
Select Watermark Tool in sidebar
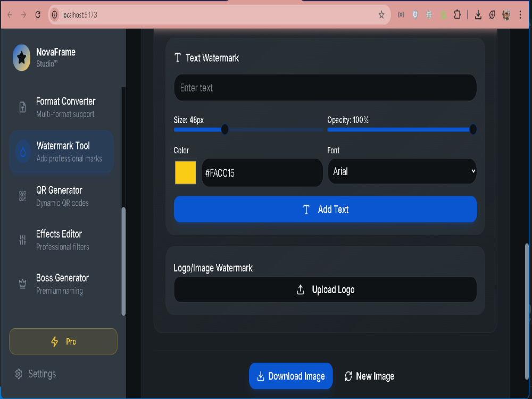[x=61, y=152]
